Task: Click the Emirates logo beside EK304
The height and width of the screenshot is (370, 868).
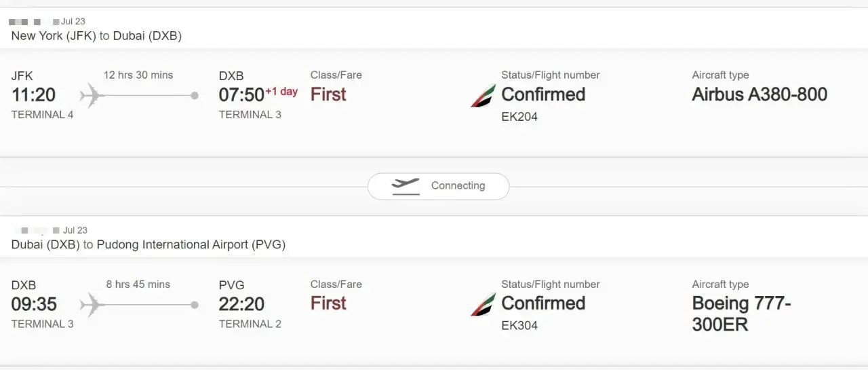Action: (x=483, y=305)
